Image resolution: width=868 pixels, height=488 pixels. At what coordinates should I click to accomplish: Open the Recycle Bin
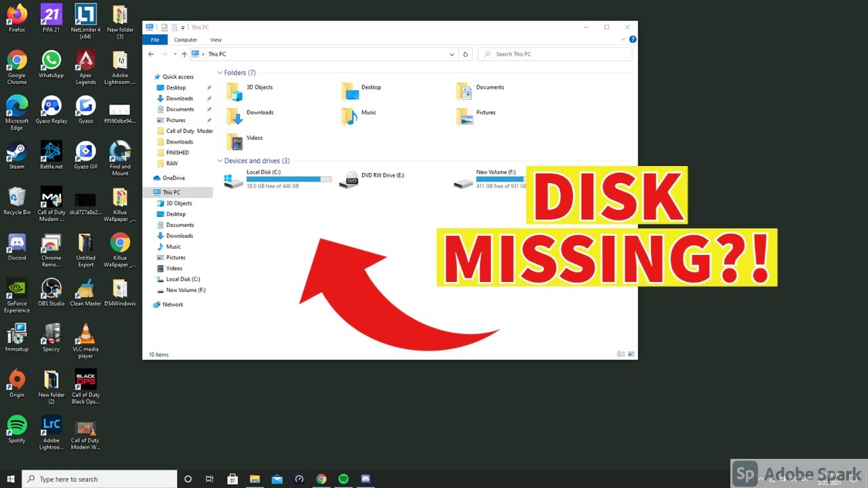click(17, 201)
